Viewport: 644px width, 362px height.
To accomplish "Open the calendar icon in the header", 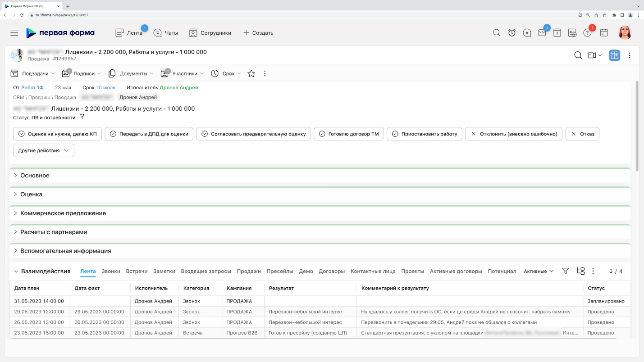I will tap(603, 32).
